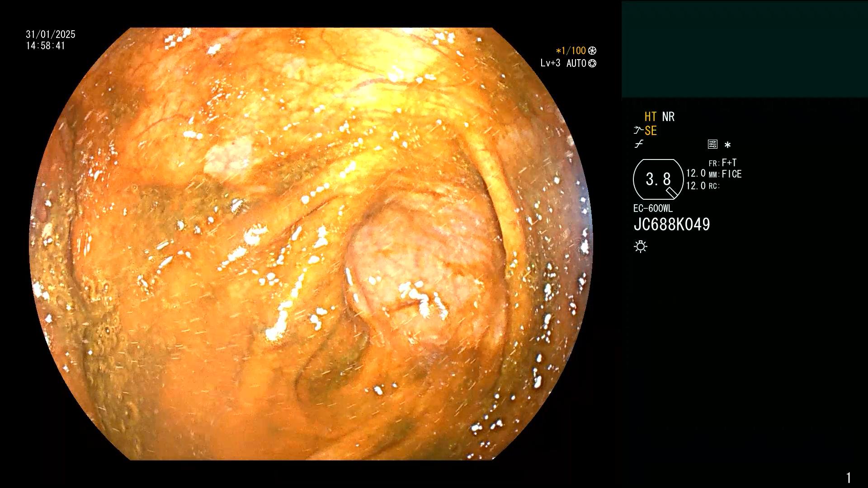
Task: Click the main endoscopic image view
Action: pyautogui.click(x=311, y=244)
